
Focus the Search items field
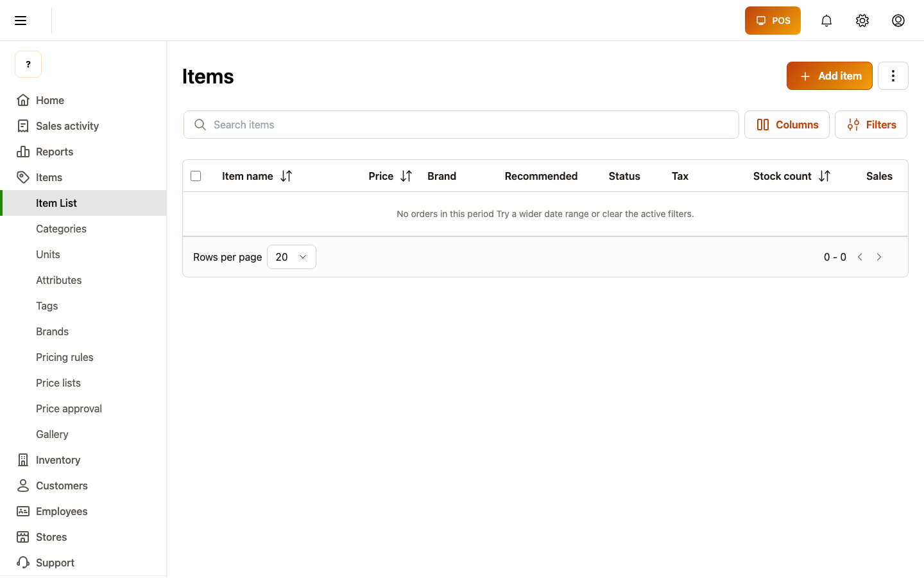(x=461, y=125)
